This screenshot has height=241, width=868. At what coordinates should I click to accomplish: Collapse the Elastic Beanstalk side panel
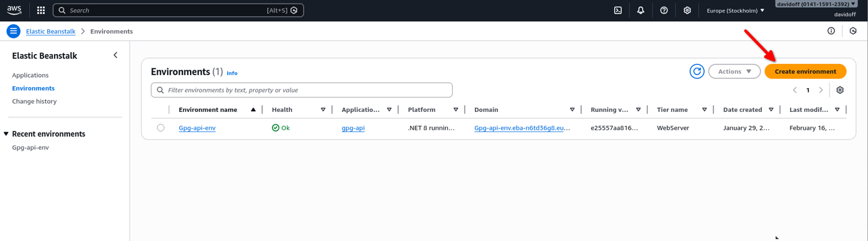coord(115,55)
